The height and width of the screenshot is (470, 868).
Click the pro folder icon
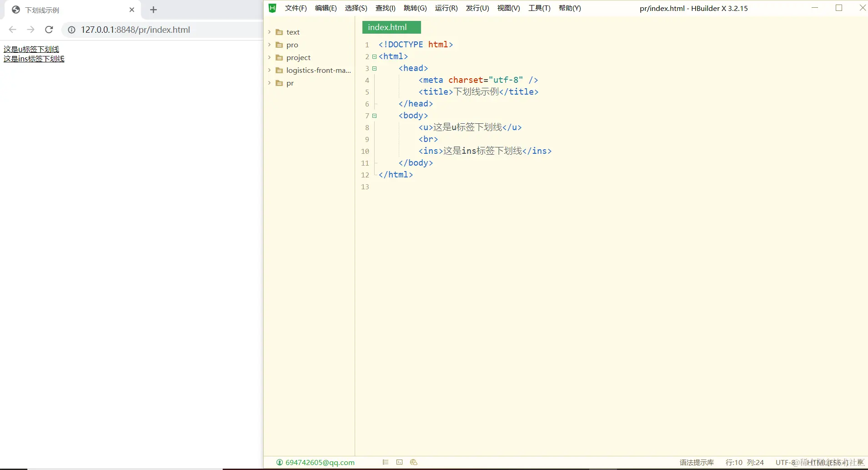point(279,45)
